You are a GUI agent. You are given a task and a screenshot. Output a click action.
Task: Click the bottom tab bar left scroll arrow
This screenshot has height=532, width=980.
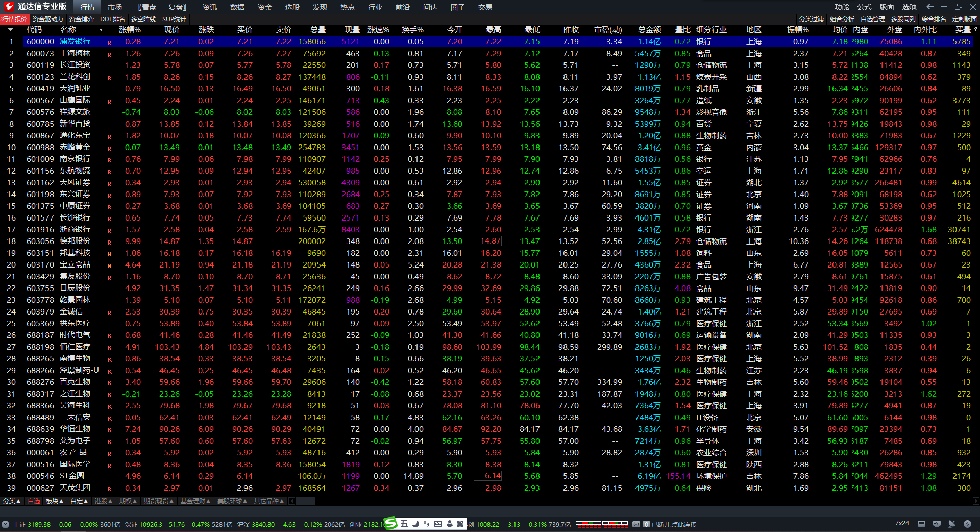click(x=291, y=501)
